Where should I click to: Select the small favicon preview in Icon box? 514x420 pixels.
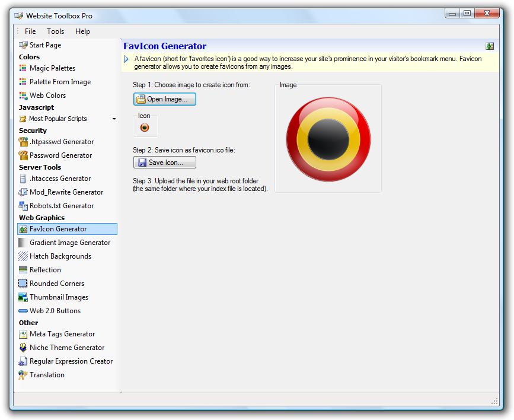click(145, 128)
